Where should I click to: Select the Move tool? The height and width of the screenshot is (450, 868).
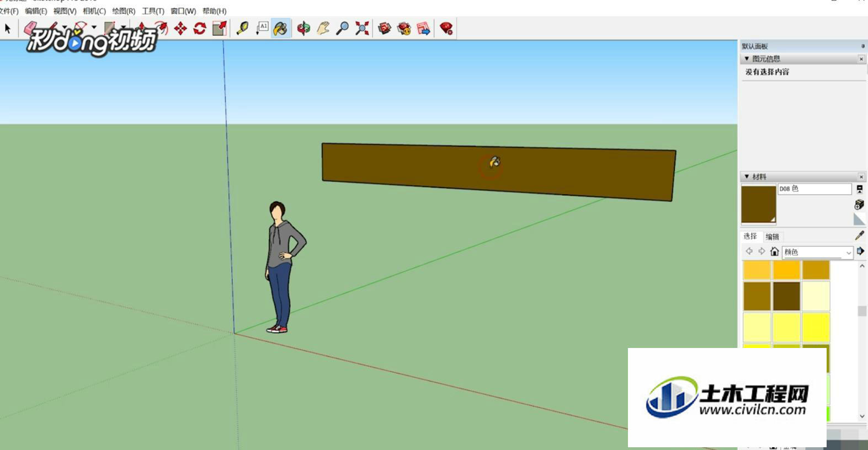click(x=180, y=29)
